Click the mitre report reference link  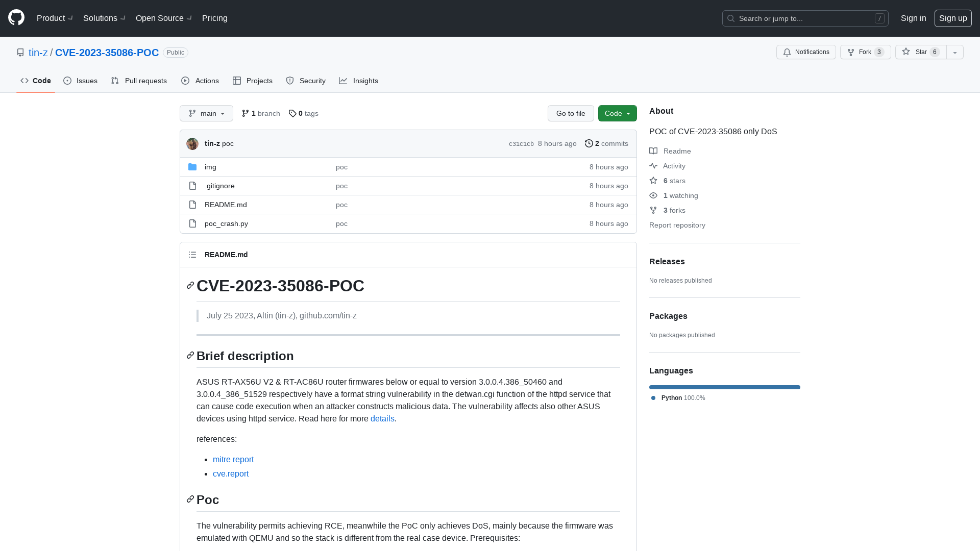(233, 459)
